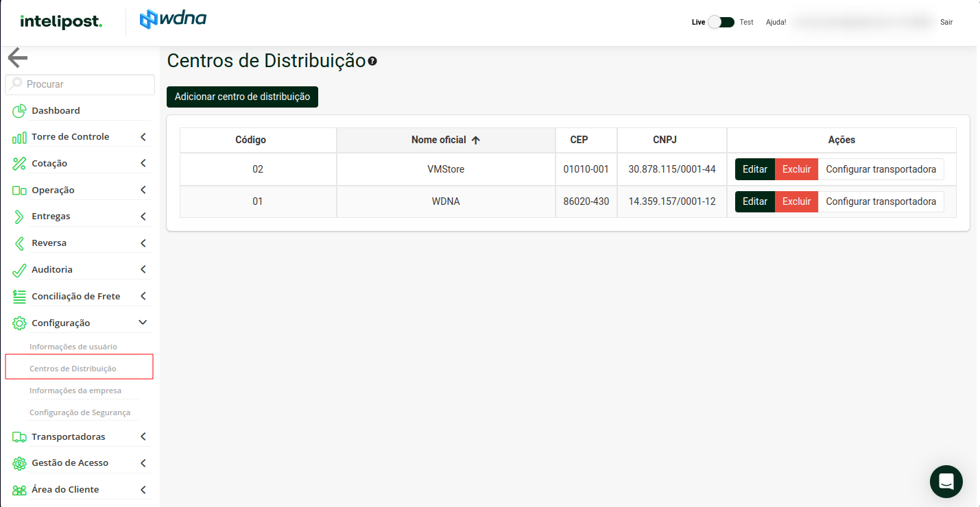This screenshot has width=980, height=507.
Task: Click Configurar transportadora for WDNA
Action: [x=881, y=201]
